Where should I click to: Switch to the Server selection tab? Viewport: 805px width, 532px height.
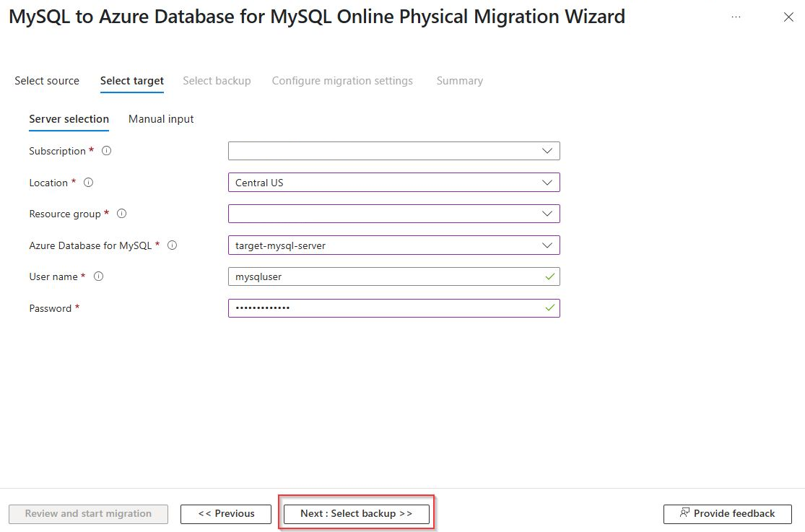click(69, 119)
